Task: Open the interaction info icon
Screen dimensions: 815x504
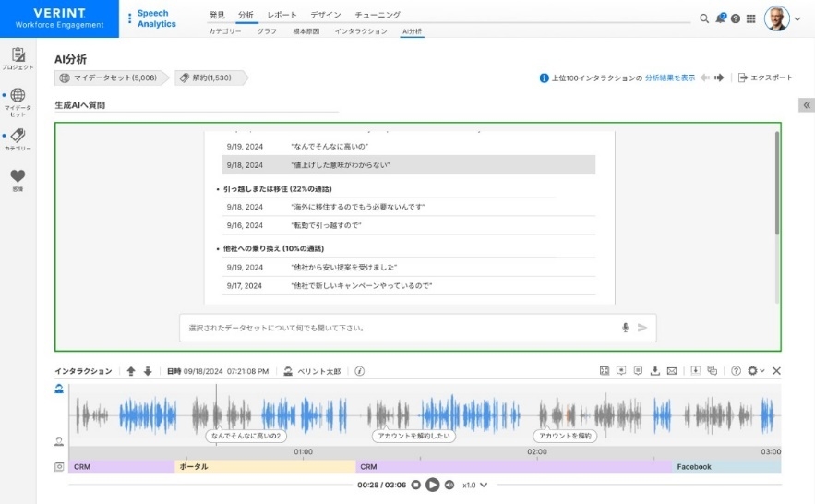Action: point(359,371)
